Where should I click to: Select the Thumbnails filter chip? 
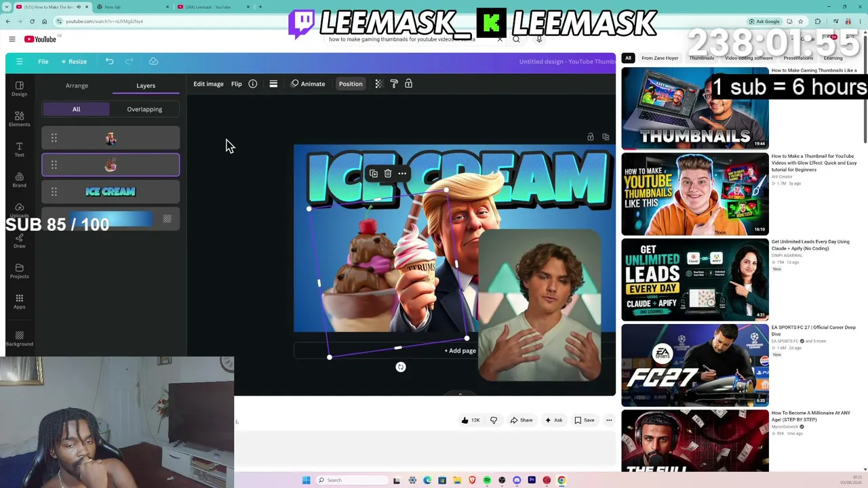click(701, 58)
